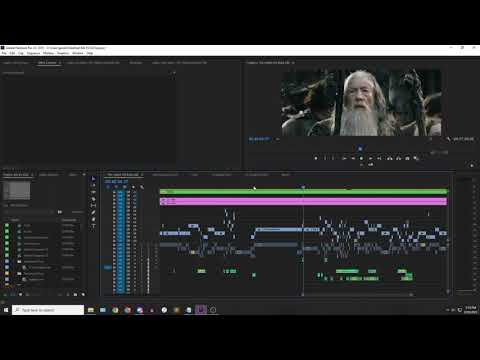Click the create bin from search icon
This screenshot has height=360, width=480.
point(60,212)
